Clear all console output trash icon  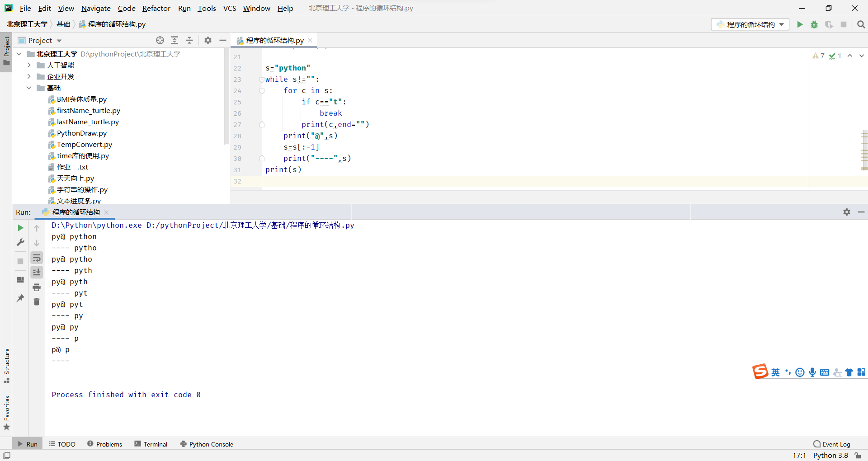37,301
